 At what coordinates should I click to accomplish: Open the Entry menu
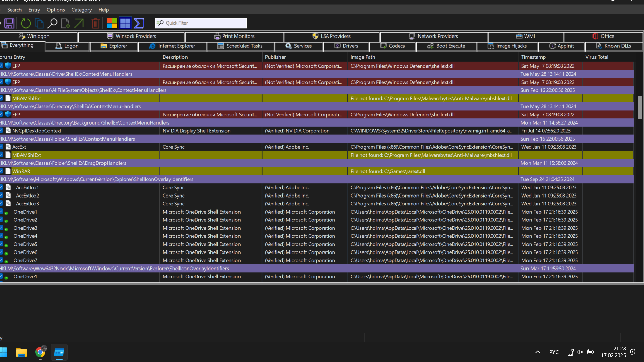point(34,10)
